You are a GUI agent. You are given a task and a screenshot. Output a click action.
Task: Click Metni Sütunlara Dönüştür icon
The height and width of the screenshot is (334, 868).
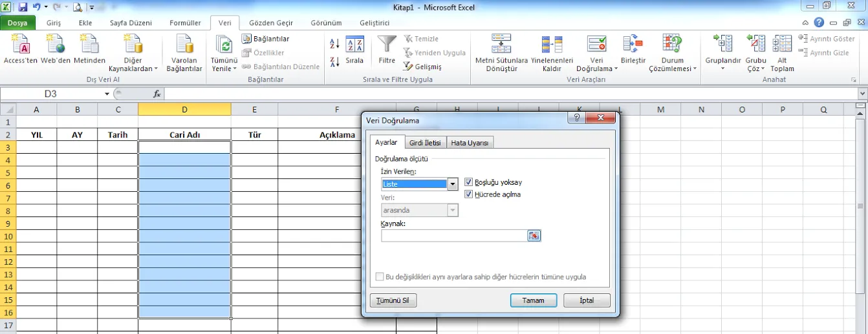(501, 44)
